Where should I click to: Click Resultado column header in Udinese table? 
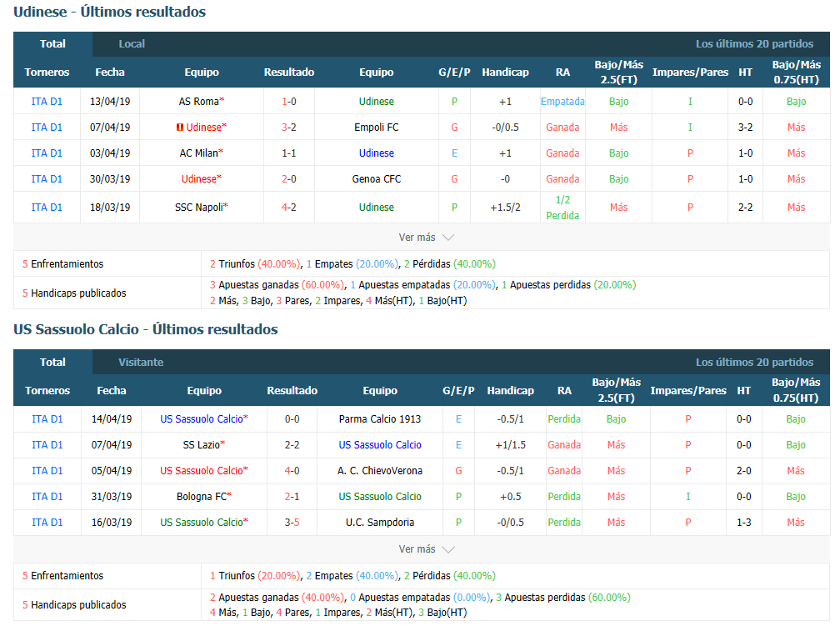coord(289,73)
